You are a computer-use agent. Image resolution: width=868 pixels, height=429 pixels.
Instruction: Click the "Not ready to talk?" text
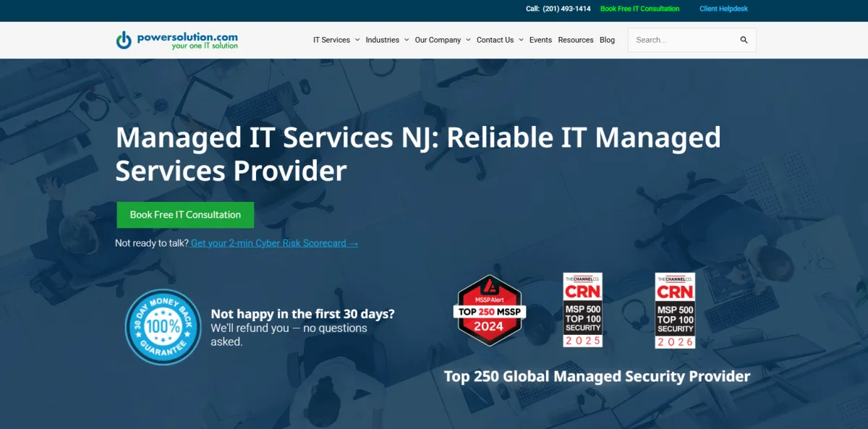tap(152, 243)
